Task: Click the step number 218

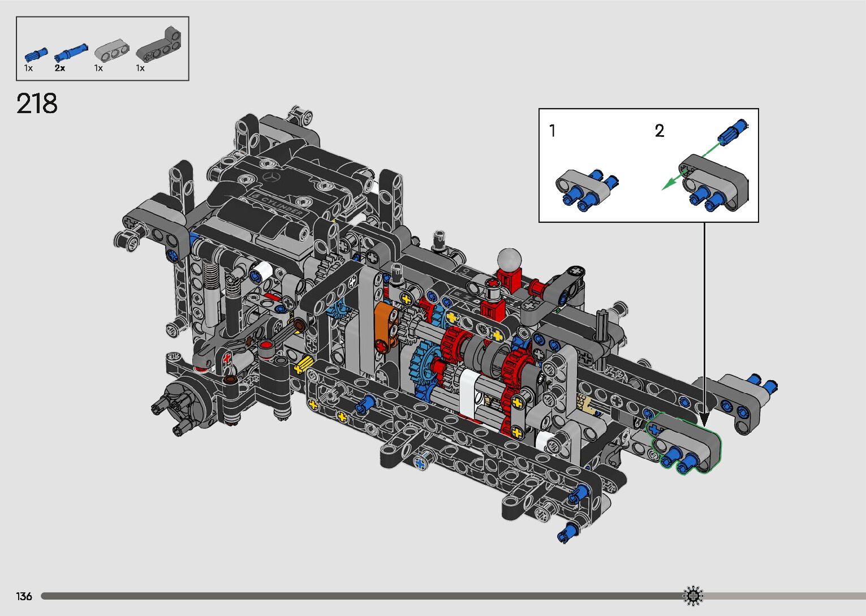Action: pos(37,104)
